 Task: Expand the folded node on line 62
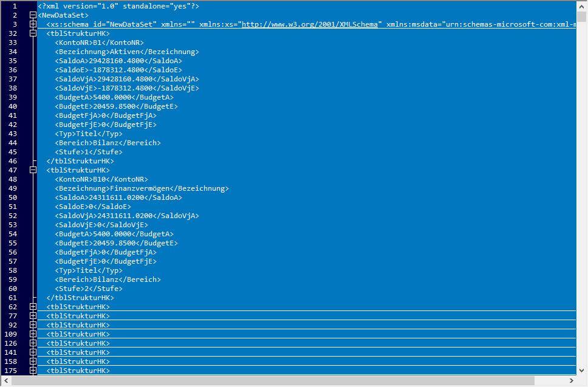click(x=33, y=307)
